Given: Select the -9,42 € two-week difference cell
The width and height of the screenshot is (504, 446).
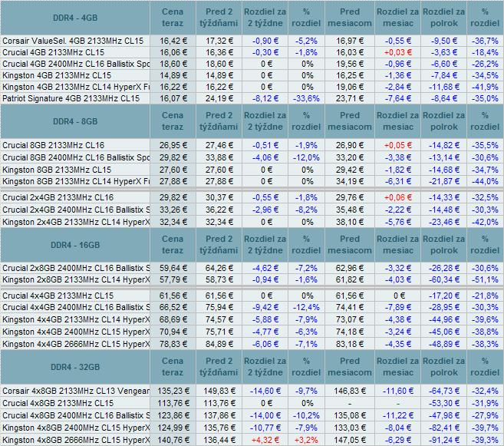Looking at the screenshot, I should (x=265, y=307).
